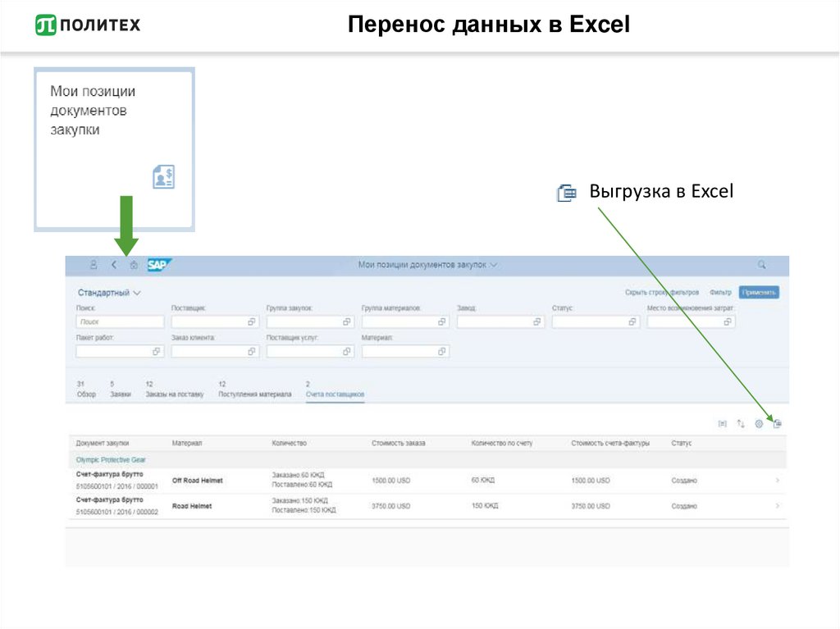Click the Стоимость счета-фактуры column header
This screenshot has height=629, width=840.
(610, 443)
